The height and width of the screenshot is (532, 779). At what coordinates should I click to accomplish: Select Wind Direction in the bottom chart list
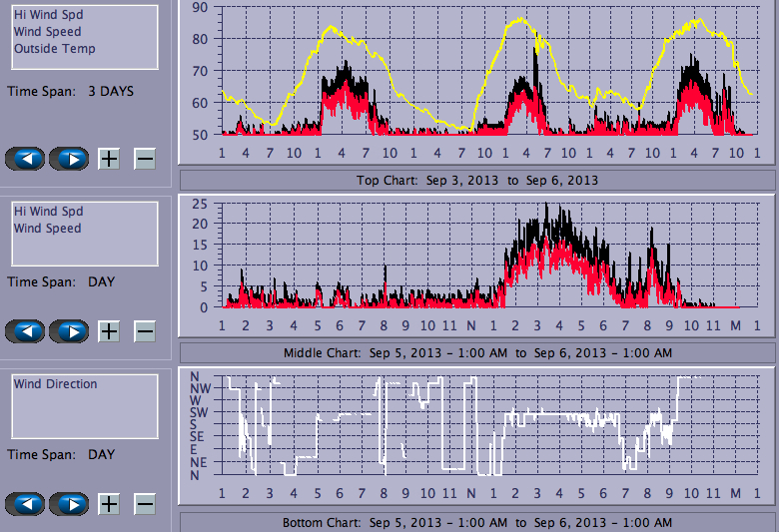pos(56,384)
